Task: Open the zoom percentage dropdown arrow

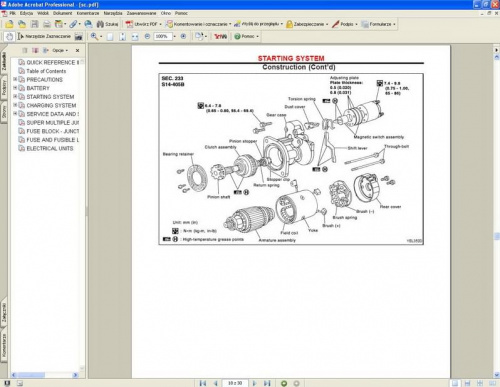Action: click(175, 36)
